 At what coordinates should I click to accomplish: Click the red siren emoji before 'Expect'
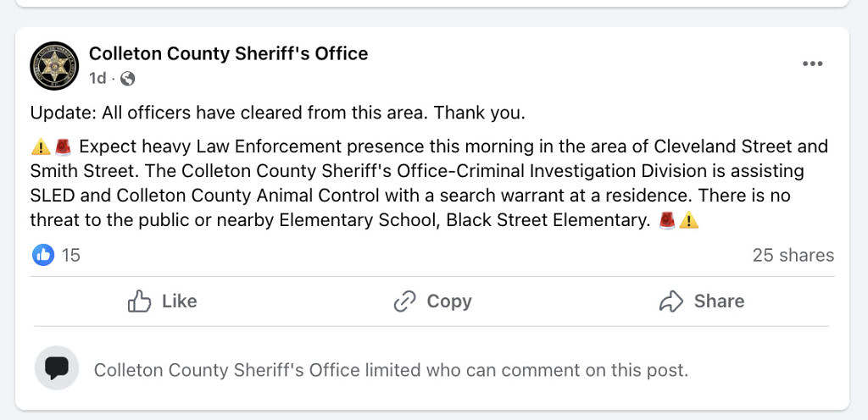pos(63,146)
